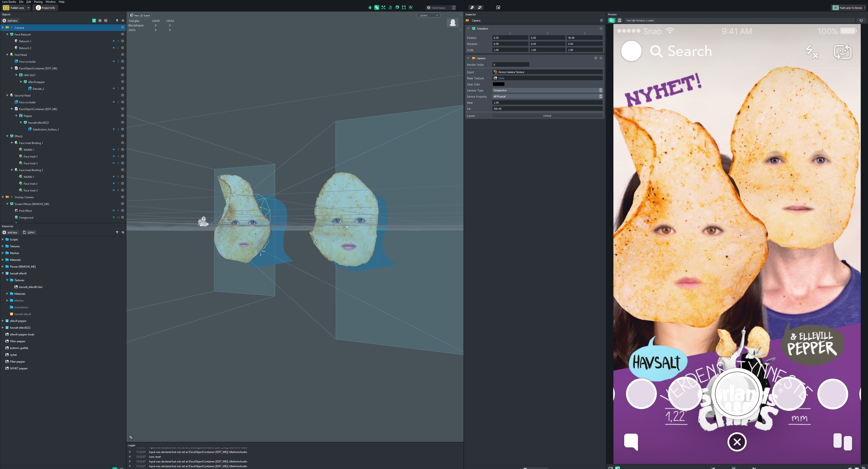Click the Far field value 200.00
The image size is (868, 469).
point(547,108)
